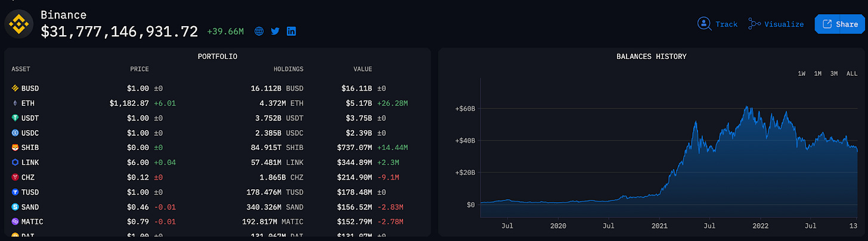The height and width of the screenshot is (241, 868).
Task: Click the SHIB token icon
Action: pyautogui.click(x=15, y=148)
